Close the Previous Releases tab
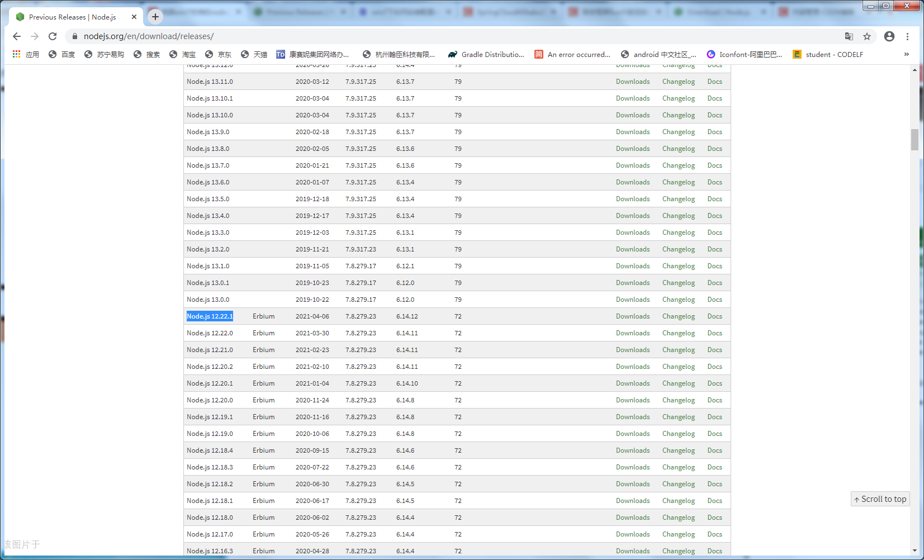This screenshot has height=560, width=924. pyautogui.click(x=134, y=17)
